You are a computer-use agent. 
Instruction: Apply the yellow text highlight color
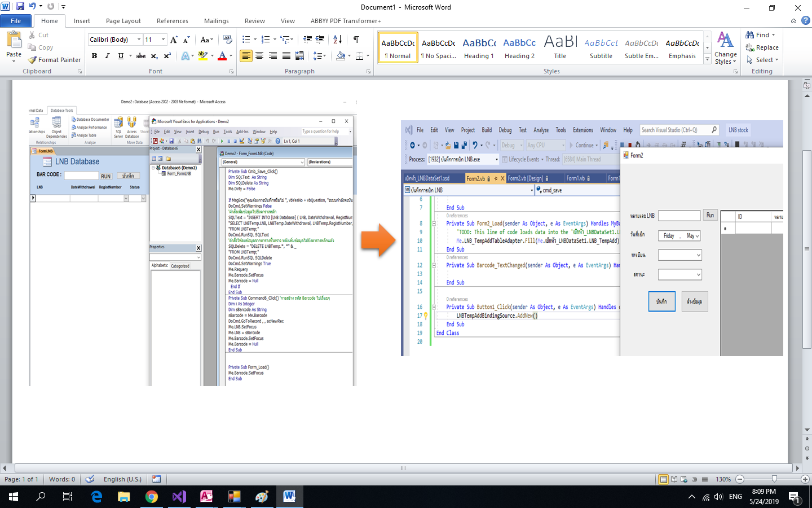(202, 56)
